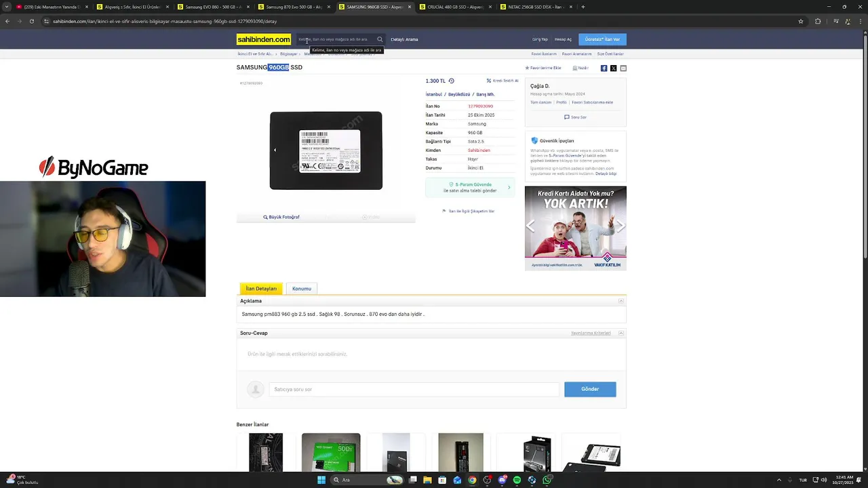The width and height of the screenshot is (868, 488).
Task: Click Yayınlama Kriterleri link
Action: coord(591,333)
